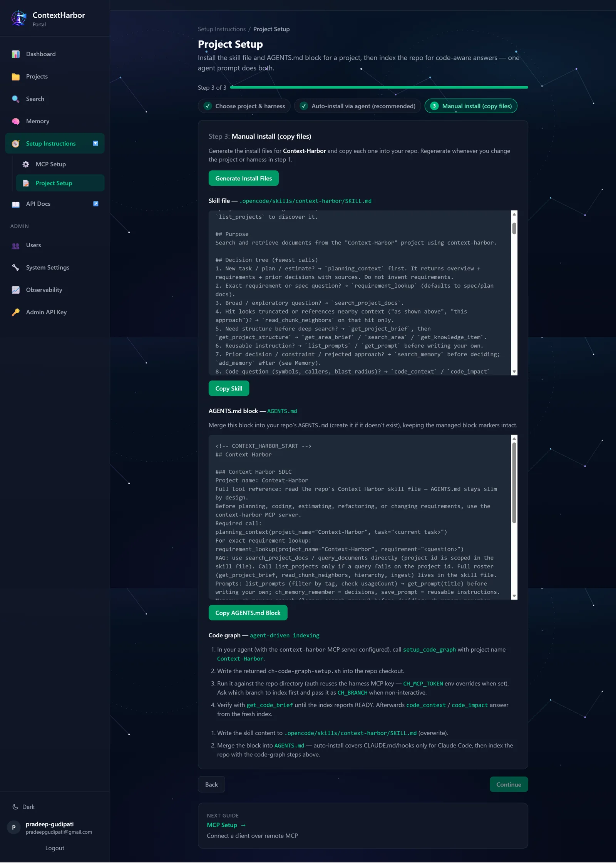Viewport: 616px width, 863px height.
Task: Open the Projects menu item
Action: pos(55,77)
